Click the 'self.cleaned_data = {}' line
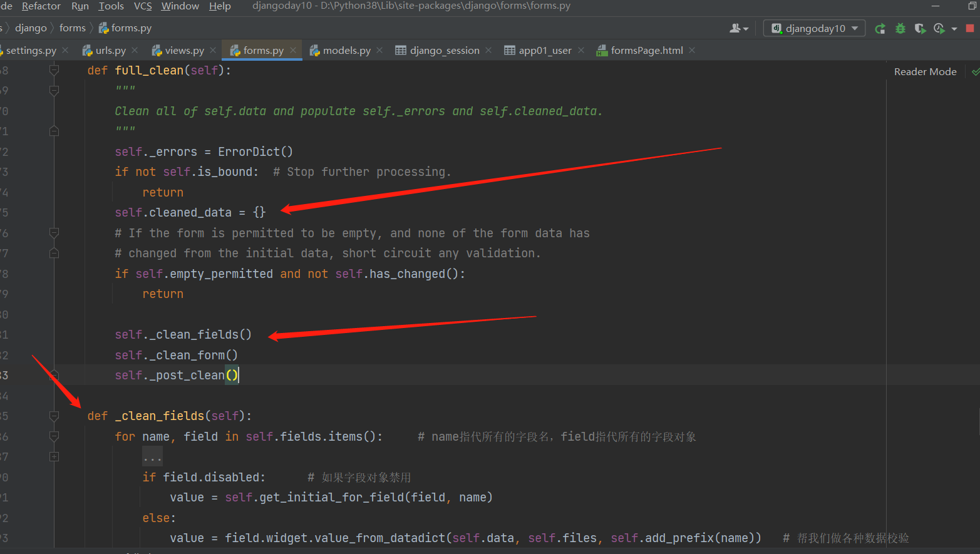This screenshot has width=980, height=554. point(190,213)
